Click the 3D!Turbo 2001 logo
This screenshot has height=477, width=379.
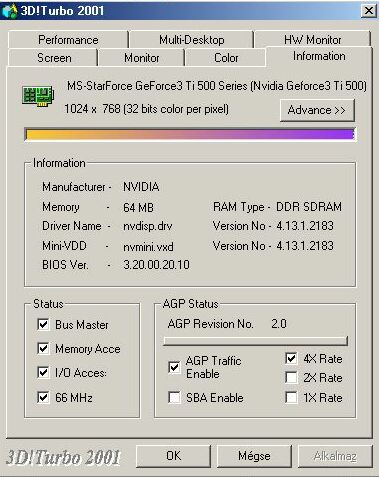63,457
